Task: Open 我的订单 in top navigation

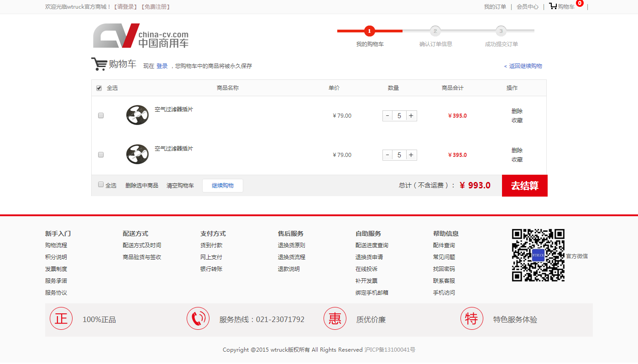Action: 495,7
